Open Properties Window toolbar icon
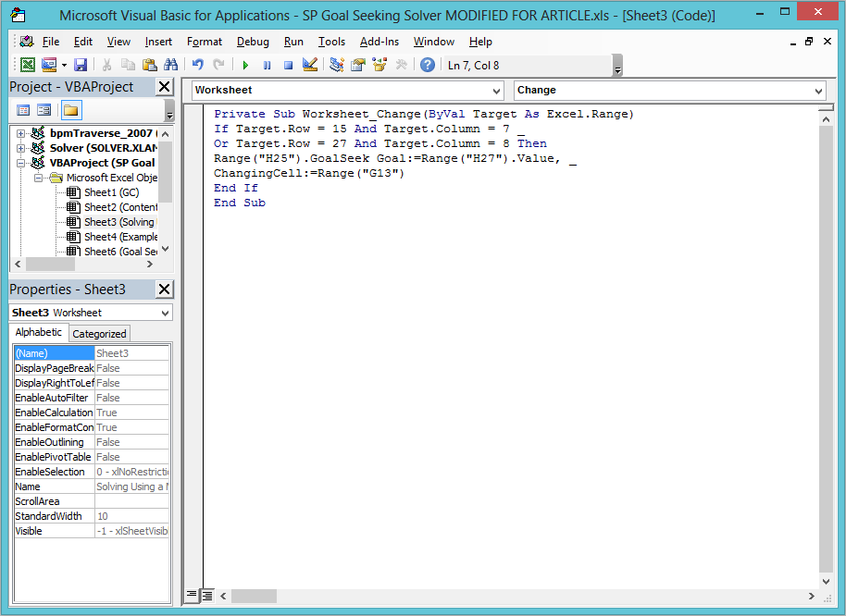 click(358, 66)
